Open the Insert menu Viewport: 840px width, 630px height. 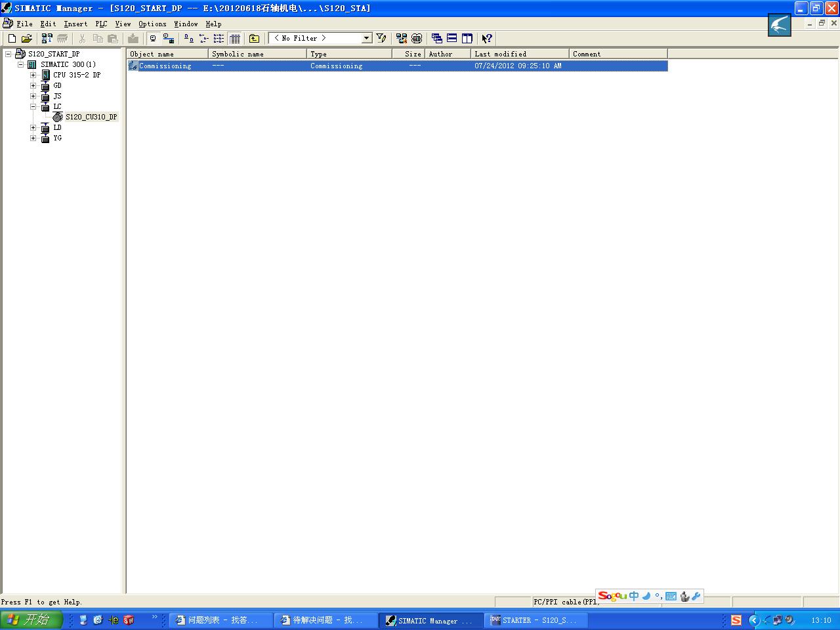75,24
